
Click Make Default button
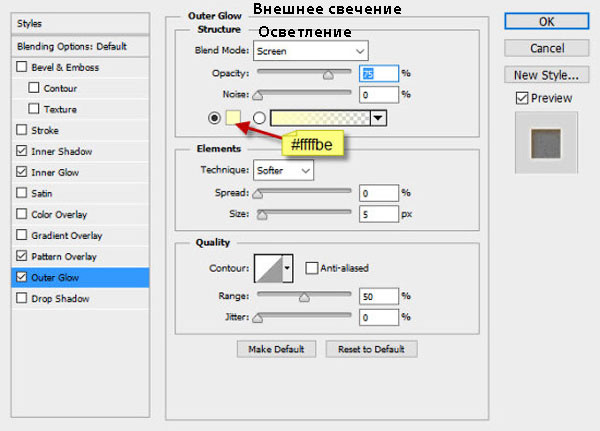[276, 349]
